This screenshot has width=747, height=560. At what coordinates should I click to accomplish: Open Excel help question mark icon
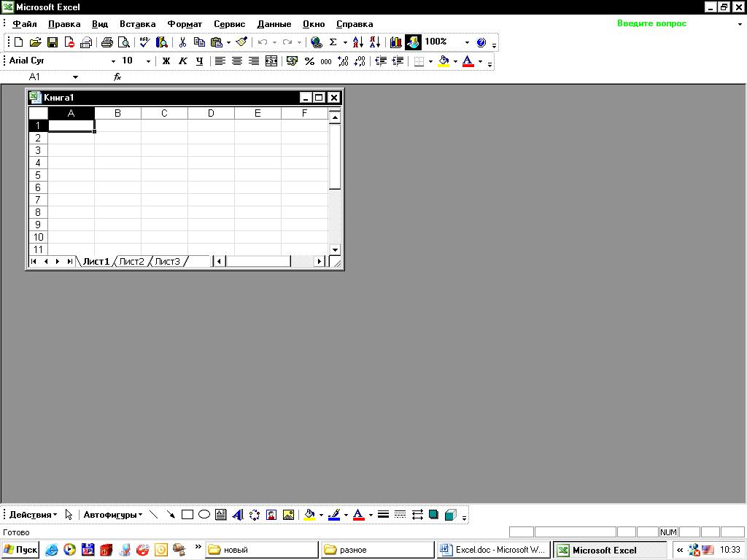pos(481,42)
